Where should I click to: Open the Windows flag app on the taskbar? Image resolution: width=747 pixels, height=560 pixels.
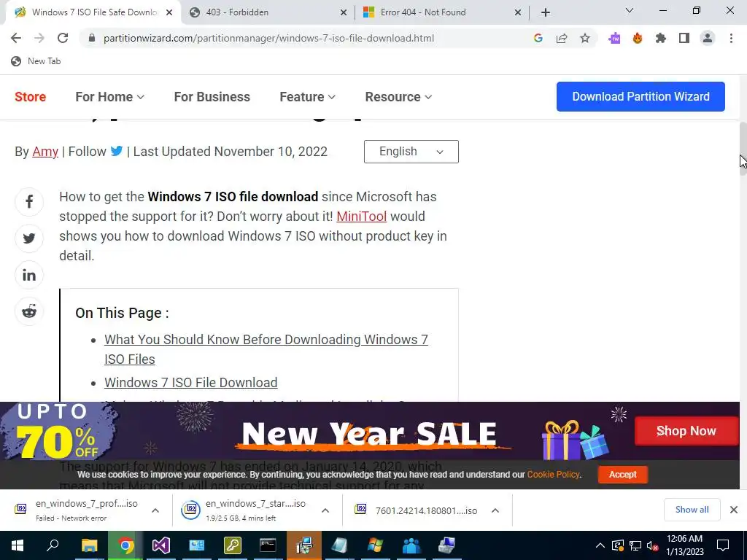[376, 545]
